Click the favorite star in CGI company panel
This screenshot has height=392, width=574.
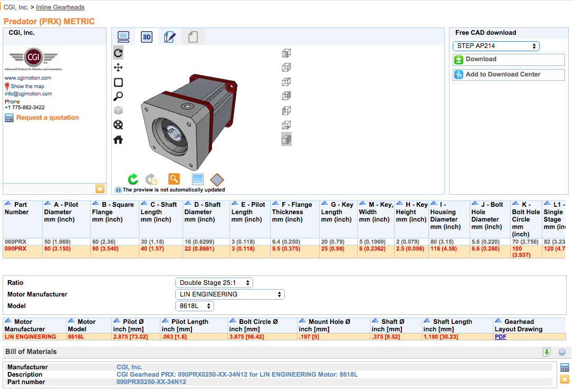100,188
